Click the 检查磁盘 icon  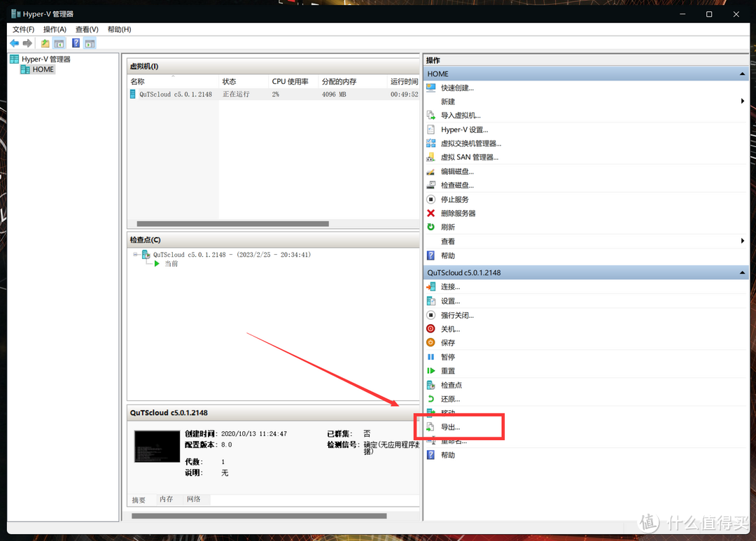(x=431, y=185)
